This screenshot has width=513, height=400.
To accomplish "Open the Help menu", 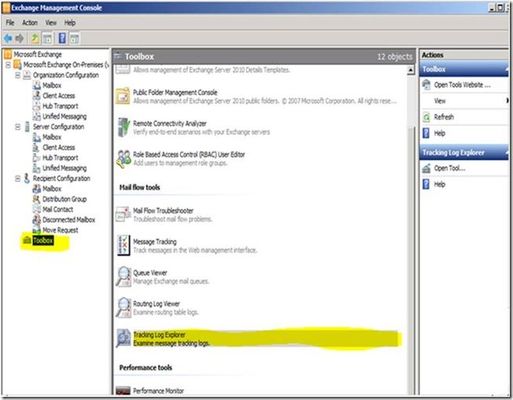I will click(70, 23).
